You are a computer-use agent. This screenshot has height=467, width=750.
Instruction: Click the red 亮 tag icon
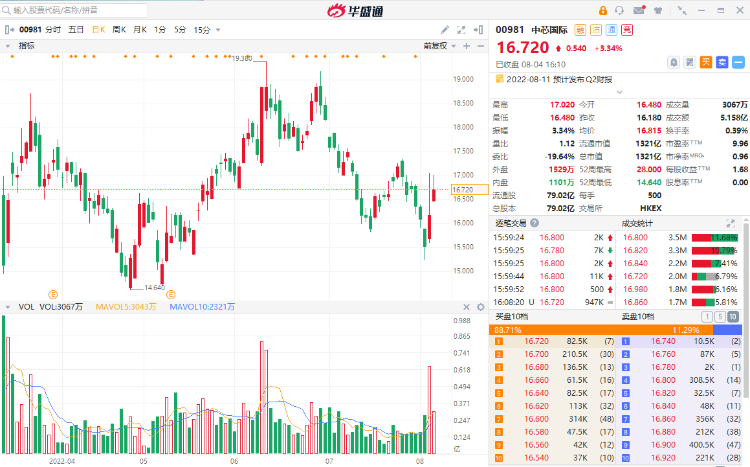point(627,30)
